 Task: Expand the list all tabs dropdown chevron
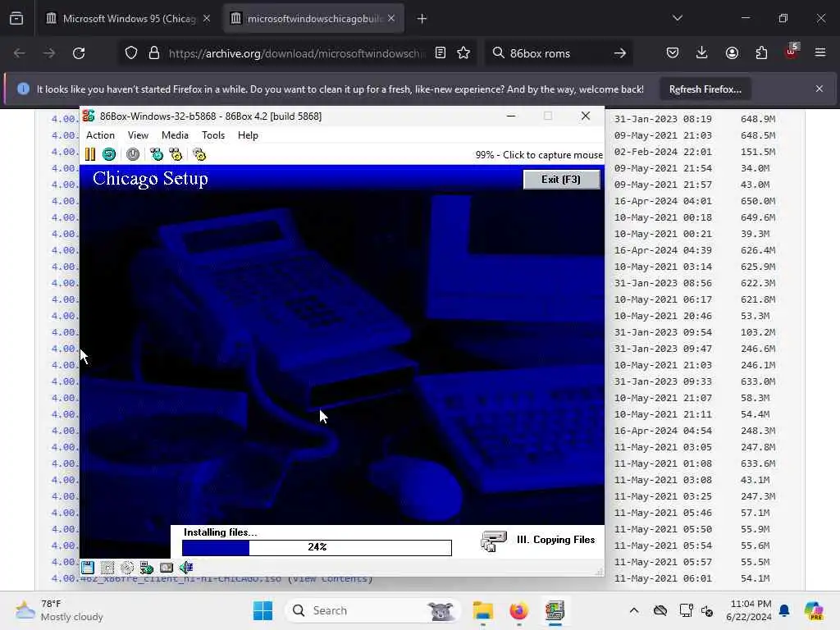coord(677,18)
